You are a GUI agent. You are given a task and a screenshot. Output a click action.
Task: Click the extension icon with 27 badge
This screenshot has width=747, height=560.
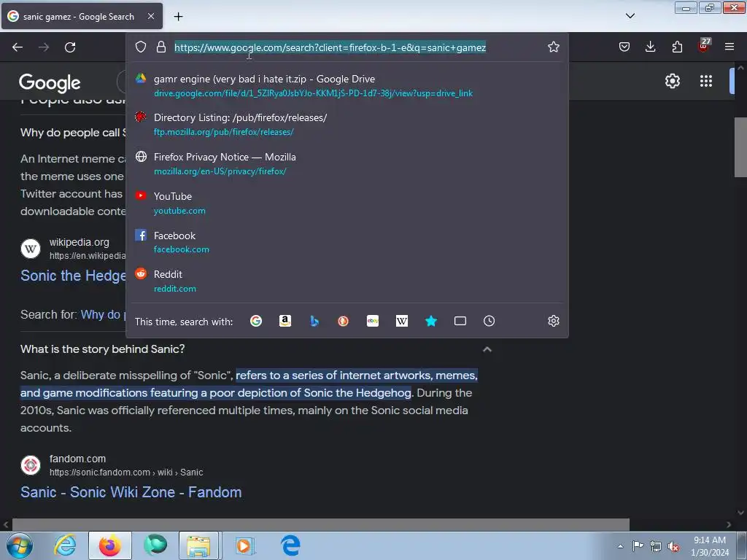704,45
